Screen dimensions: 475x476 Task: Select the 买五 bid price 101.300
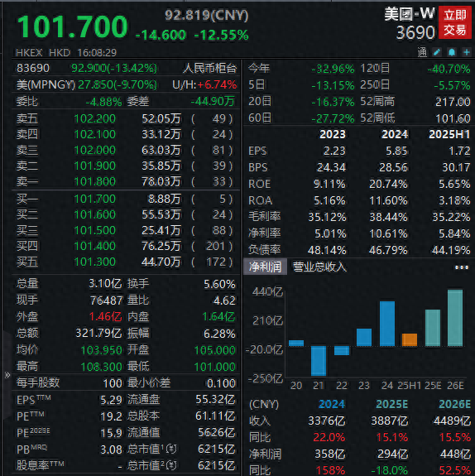coord(94,262)
